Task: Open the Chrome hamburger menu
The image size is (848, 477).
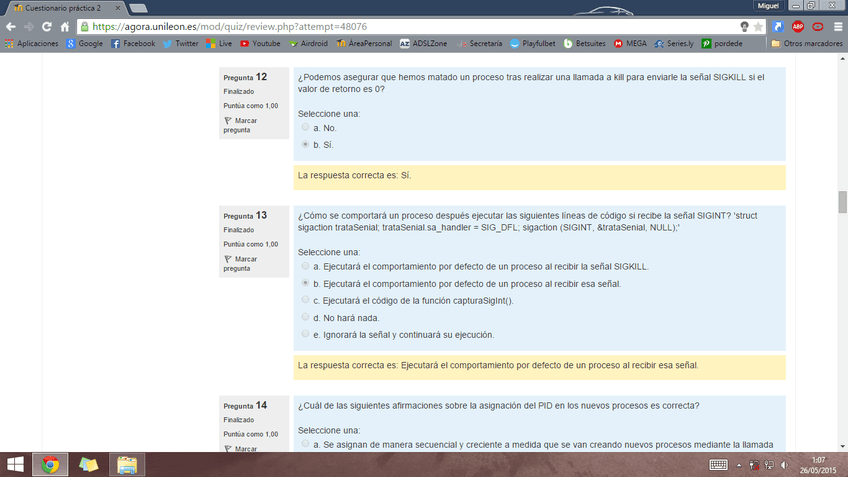Action: point(838,26)
